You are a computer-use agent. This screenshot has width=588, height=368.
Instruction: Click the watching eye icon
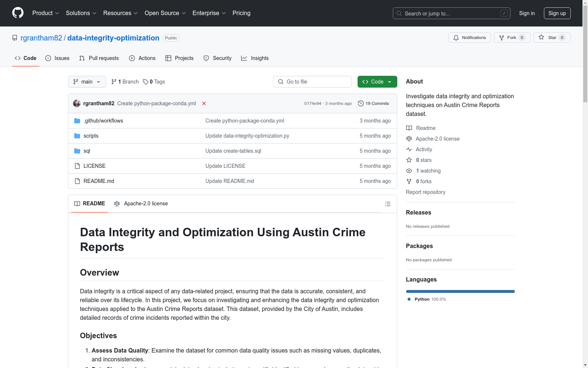tap(409, 171)
